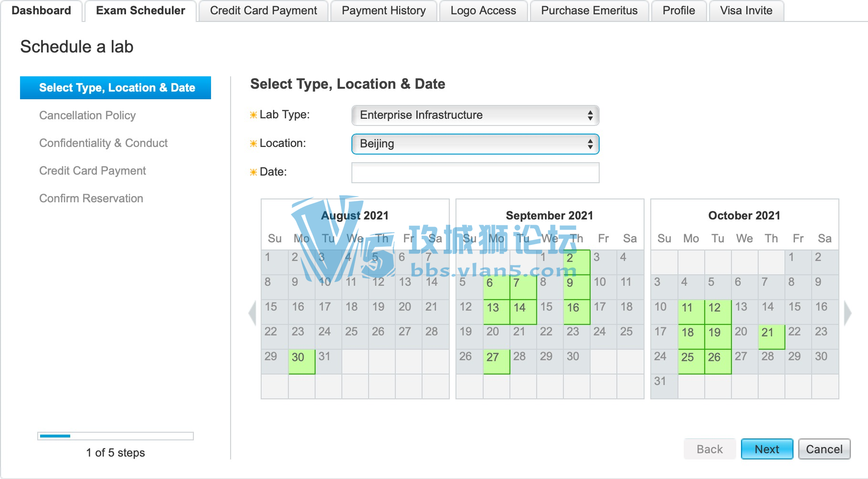Open the Payment History tab
The height and width of the screenshot is (479, 868).
[x=384, y=10]
